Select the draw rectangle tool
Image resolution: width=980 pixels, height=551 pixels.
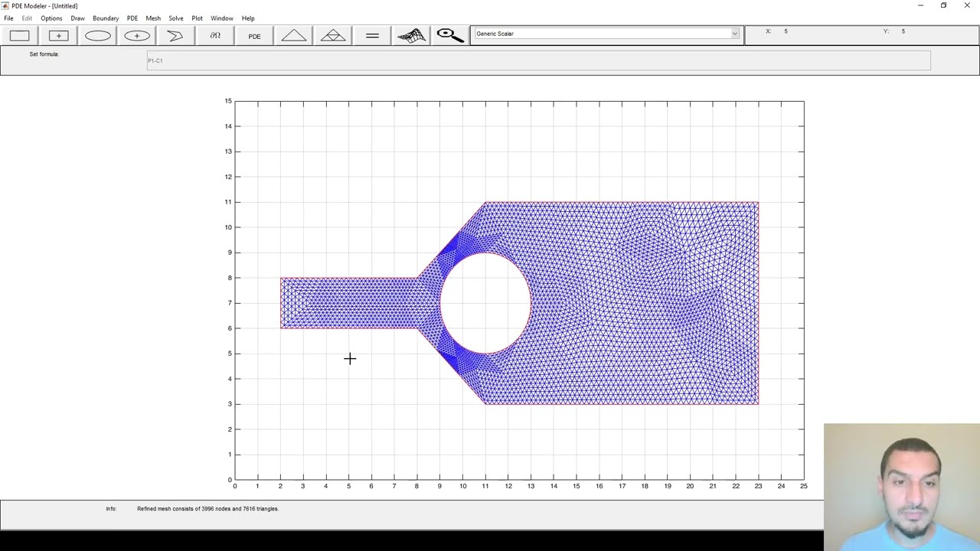click(x=19, y=36)
